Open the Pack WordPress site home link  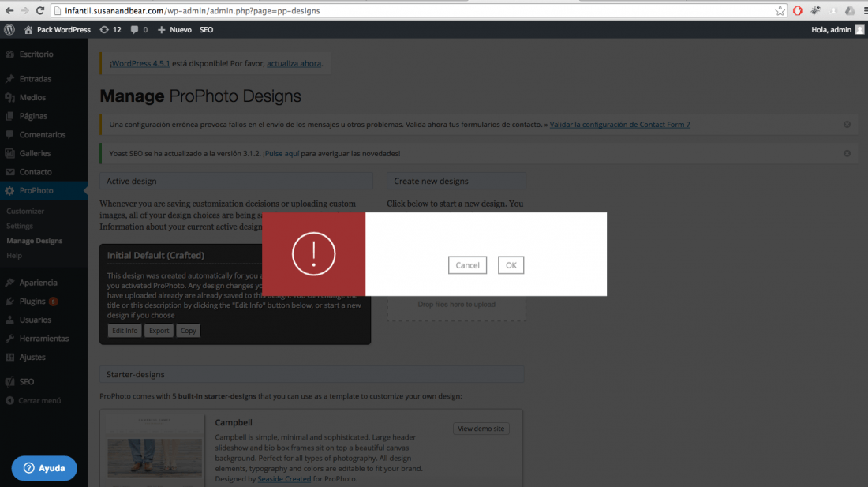point(58,30)
